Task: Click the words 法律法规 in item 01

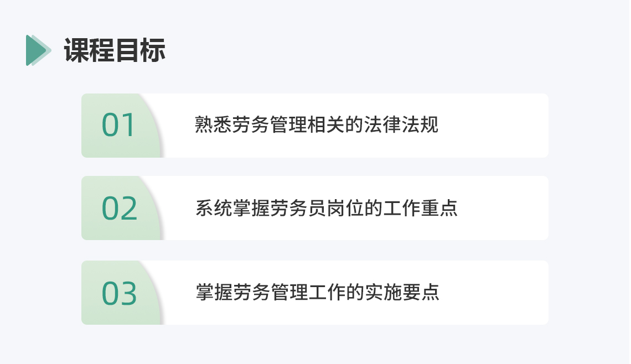Action: pyautogui.click(x=401, y=124)
